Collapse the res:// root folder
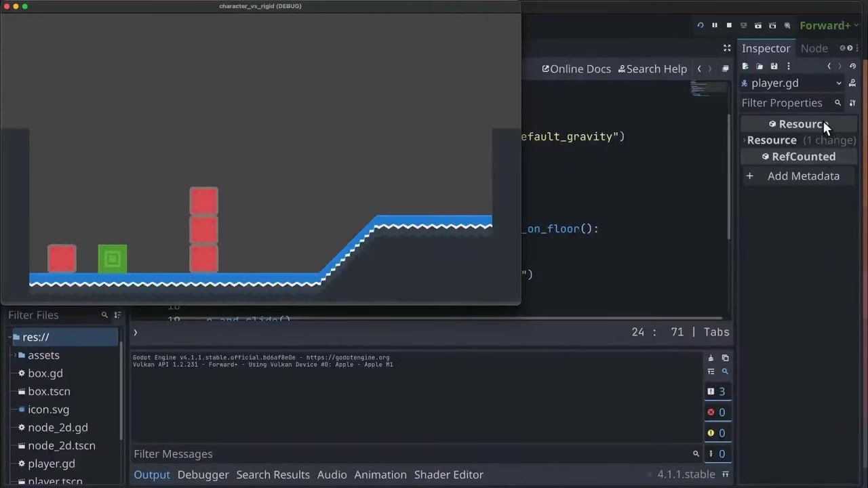The image size is (868, 488). 9,337
